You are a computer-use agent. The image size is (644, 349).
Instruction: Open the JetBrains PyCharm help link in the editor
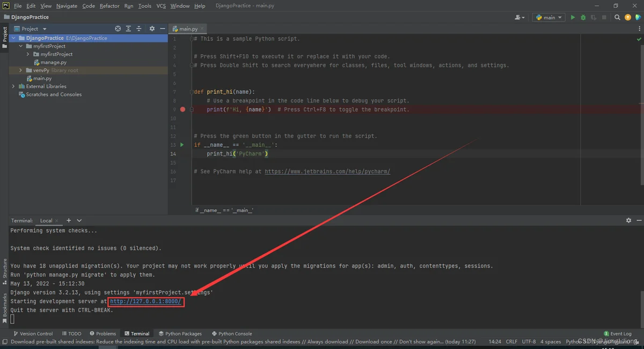pos(327,172)
